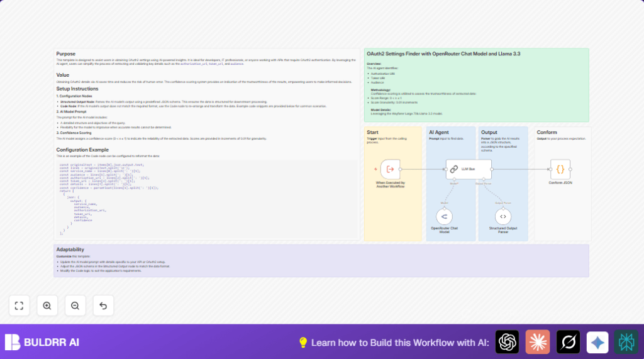
Task: Click the yellow Start sticky note heading
Action: point(372,133)
